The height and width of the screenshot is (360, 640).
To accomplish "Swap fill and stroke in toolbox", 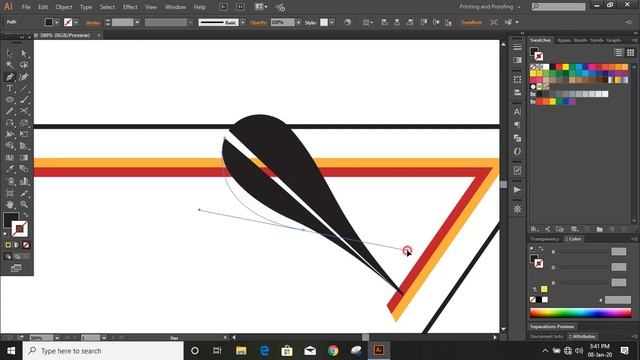I will coord(26,215).
